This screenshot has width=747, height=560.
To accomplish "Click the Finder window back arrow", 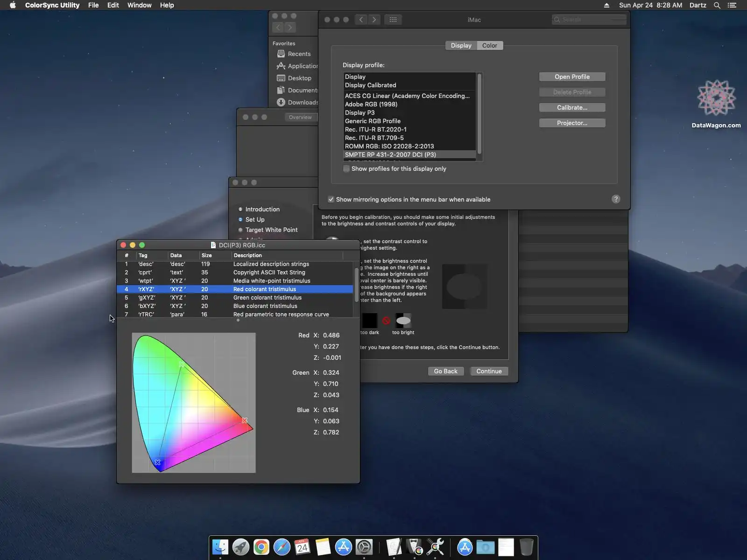I will [x=278, y=28].
